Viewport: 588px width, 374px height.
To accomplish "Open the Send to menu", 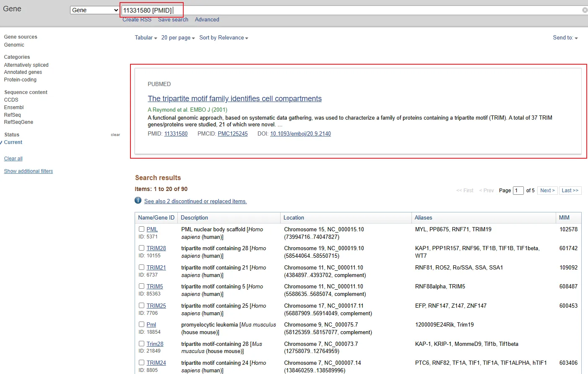I will (x=565, y=38).
